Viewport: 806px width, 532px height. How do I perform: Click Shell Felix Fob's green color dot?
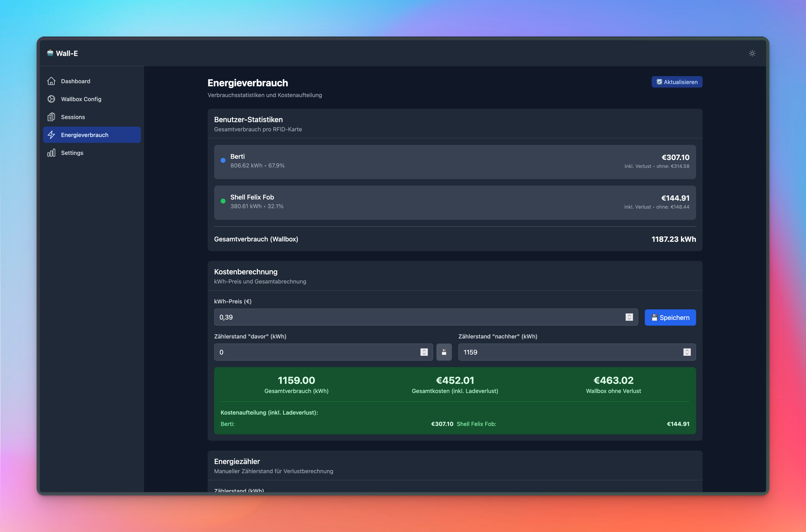[223, 201]
